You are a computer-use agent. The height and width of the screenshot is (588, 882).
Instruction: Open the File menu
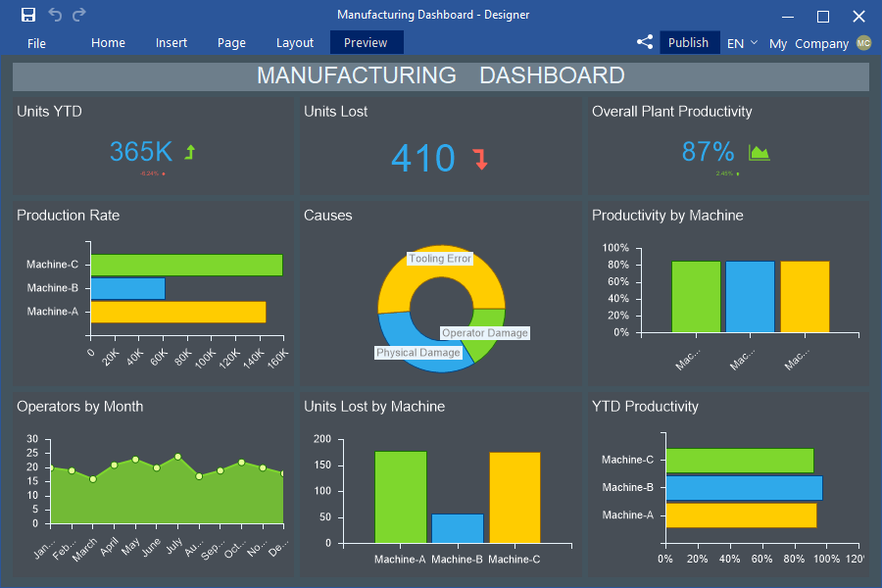36,43
